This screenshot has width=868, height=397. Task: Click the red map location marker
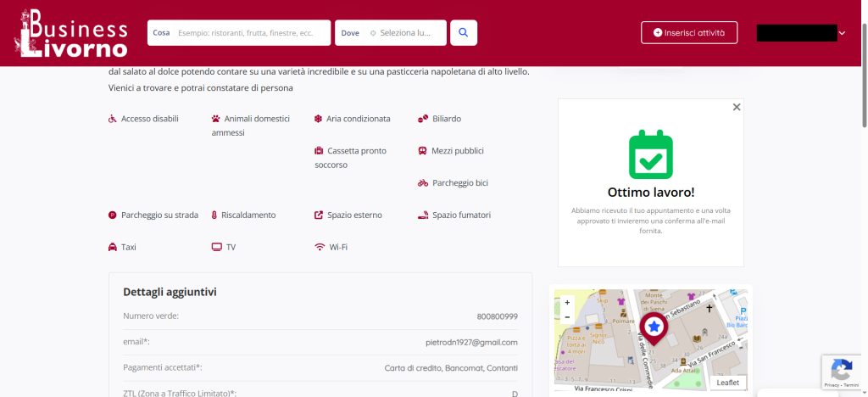tap(654, 327)
